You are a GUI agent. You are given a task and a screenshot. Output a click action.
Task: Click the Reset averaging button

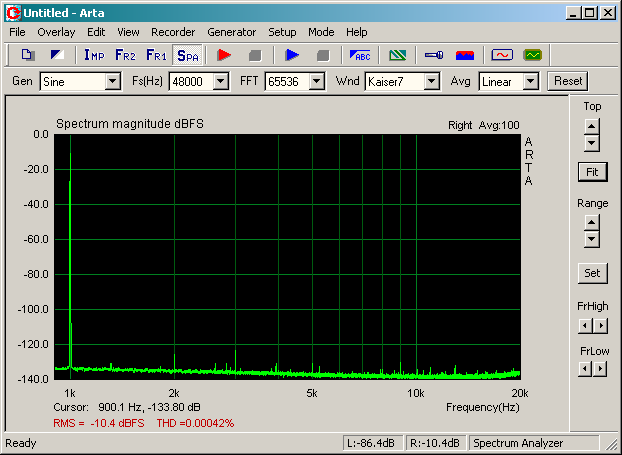click(x=568, y=81)
